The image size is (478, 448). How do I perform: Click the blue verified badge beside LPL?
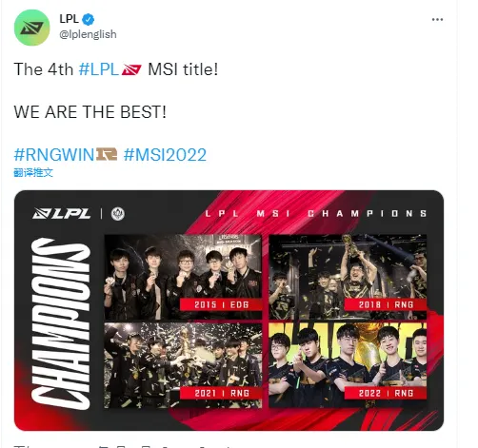(89, 20)
